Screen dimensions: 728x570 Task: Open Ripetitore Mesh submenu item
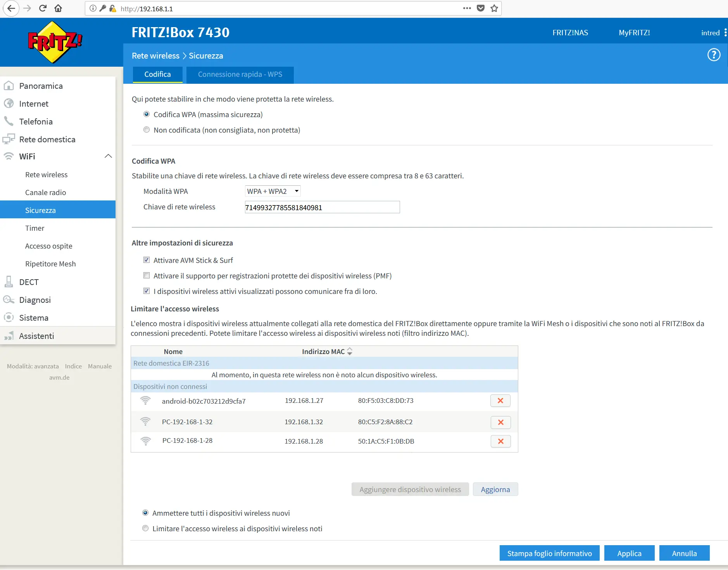50,264
